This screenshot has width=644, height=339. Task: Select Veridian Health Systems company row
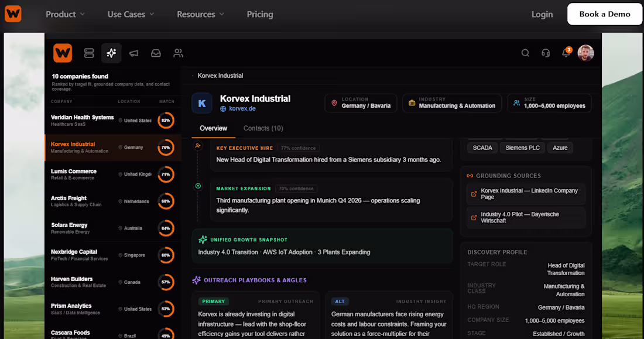[113, 121]
